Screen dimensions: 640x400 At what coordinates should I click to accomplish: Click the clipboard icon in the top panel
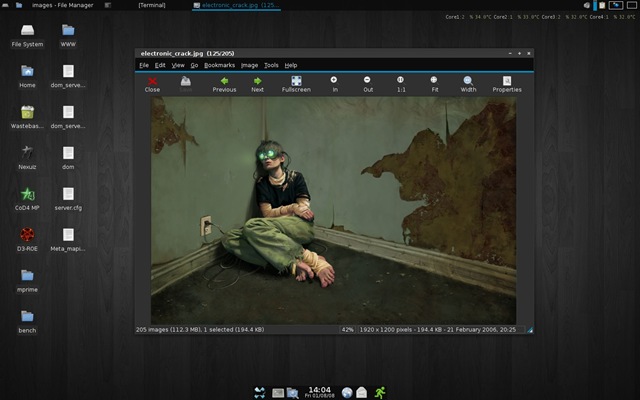click(602, 5)
